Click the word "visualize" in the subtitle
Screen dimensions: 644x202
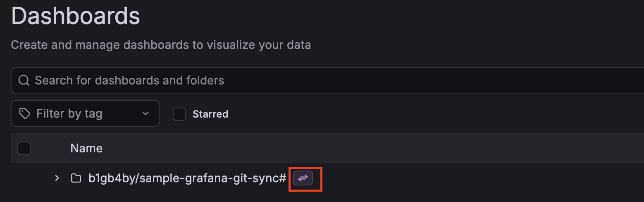(x=229, y=45)
